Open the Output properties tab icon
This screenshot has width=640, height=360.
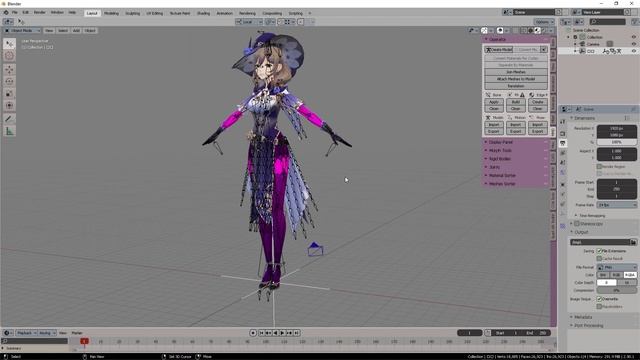(563, 143)
